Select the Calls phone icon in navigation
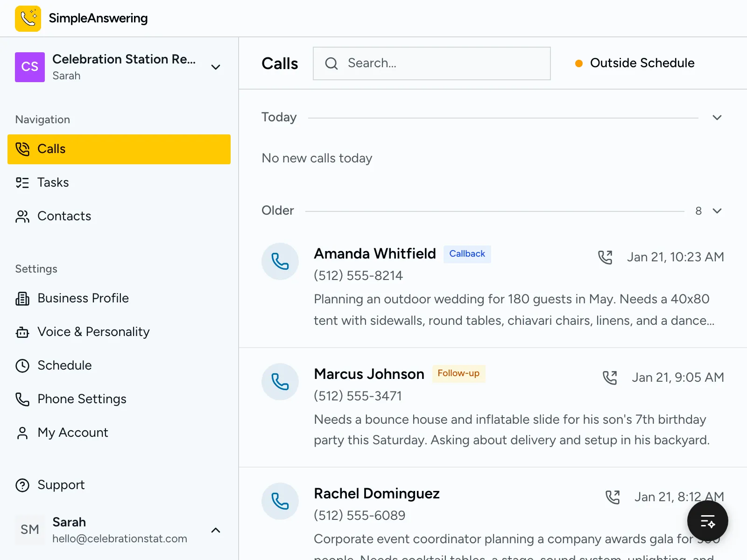 [x=22, y=149]
